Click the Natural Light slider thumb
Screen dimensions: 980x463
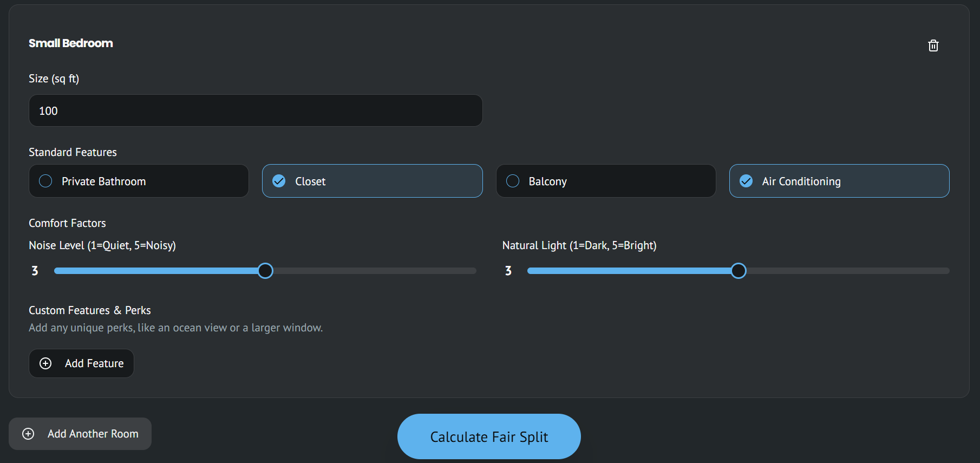click(x=739, y=271)
